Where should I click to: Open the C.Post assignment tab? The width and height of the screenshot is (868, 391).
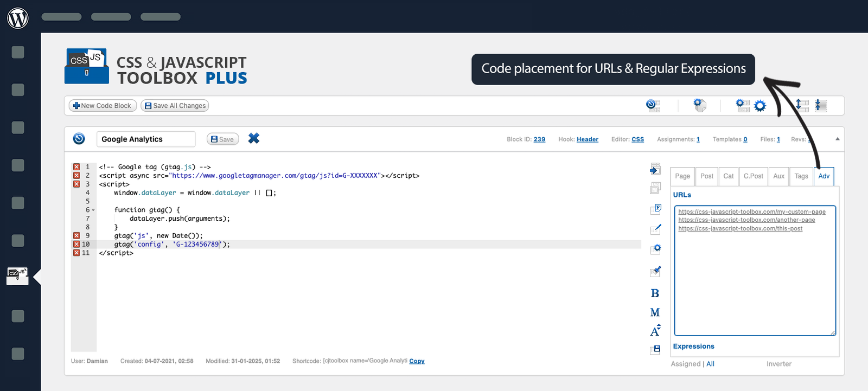(x=754, y=176)
